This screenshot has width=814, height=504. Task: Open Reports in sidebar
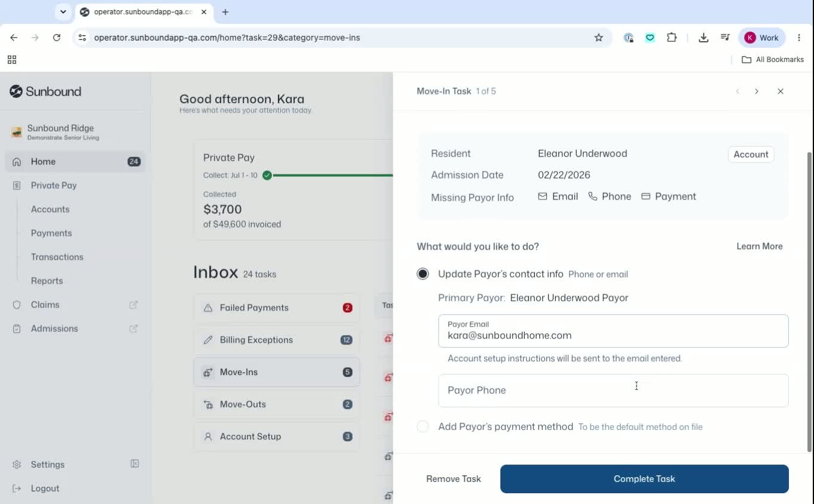(47, 281)
